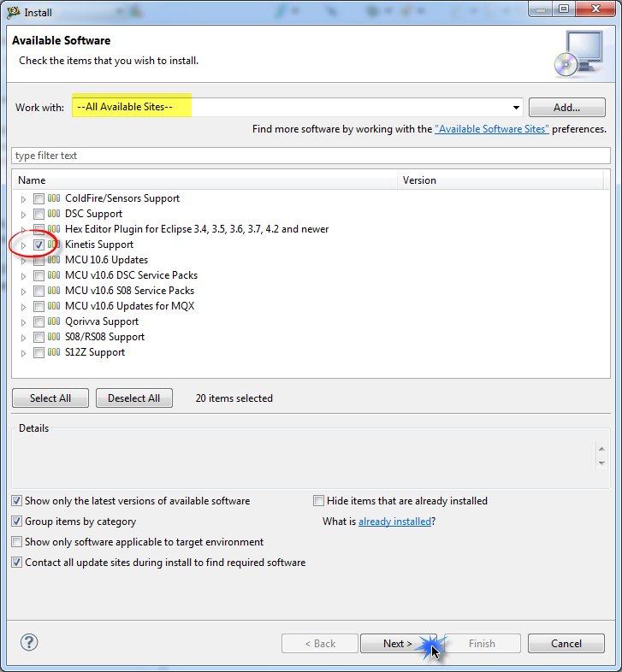The height and width of the screenshot is (672, 622).
Task: Click the Install window title bar icon
Action: [14, 13]
